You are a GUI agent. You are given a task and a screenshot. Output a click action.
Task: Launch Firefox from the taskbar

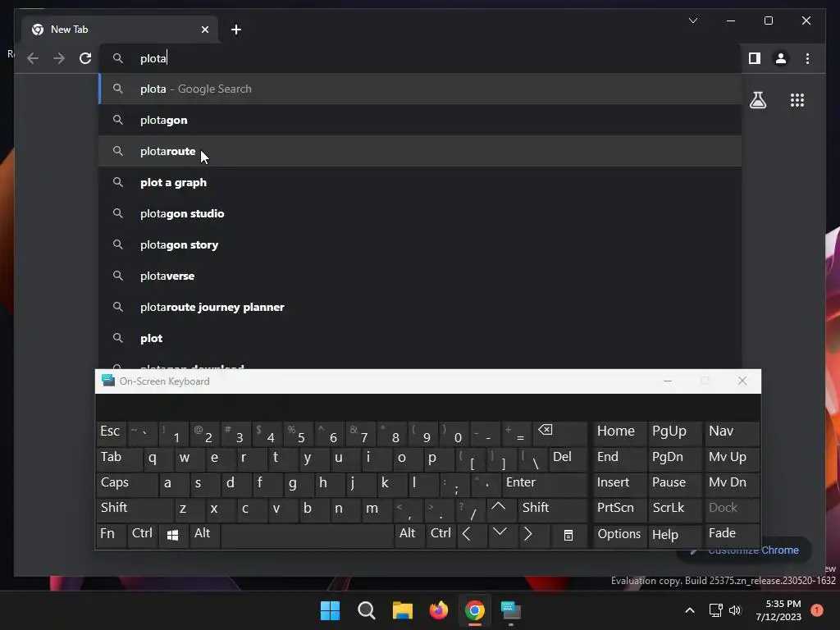[439, 610]
